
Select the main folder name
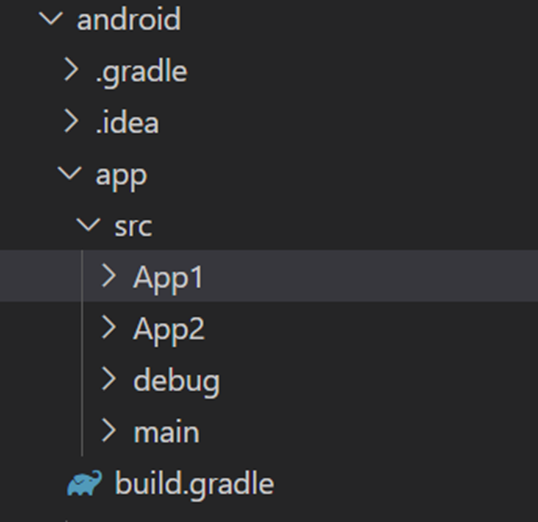click(166, 432)
